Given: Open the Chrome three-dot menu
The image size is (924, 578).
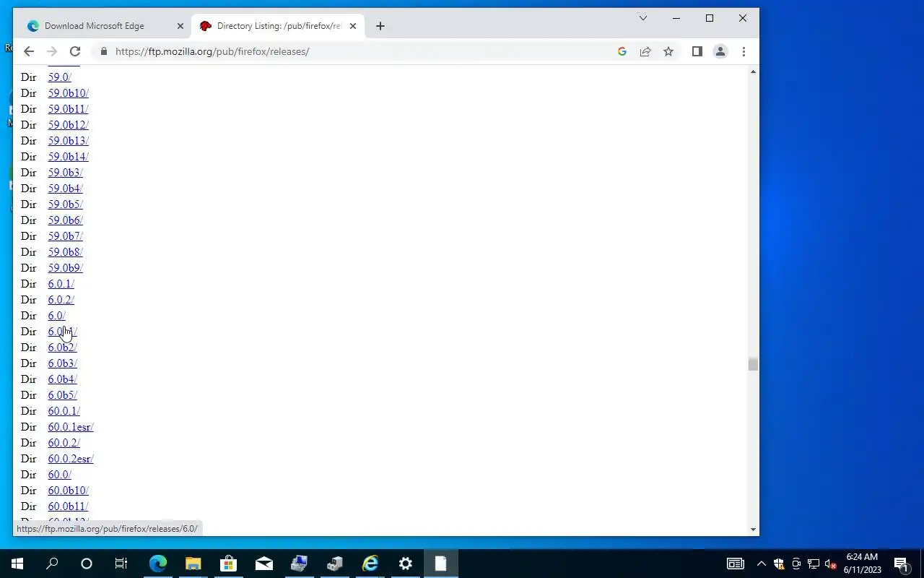Looking at the screenshot, I should click(744, 51).
